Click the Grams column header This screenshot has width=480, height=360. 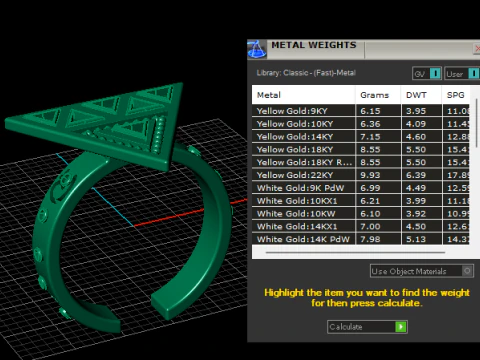(x=378, y=95)
